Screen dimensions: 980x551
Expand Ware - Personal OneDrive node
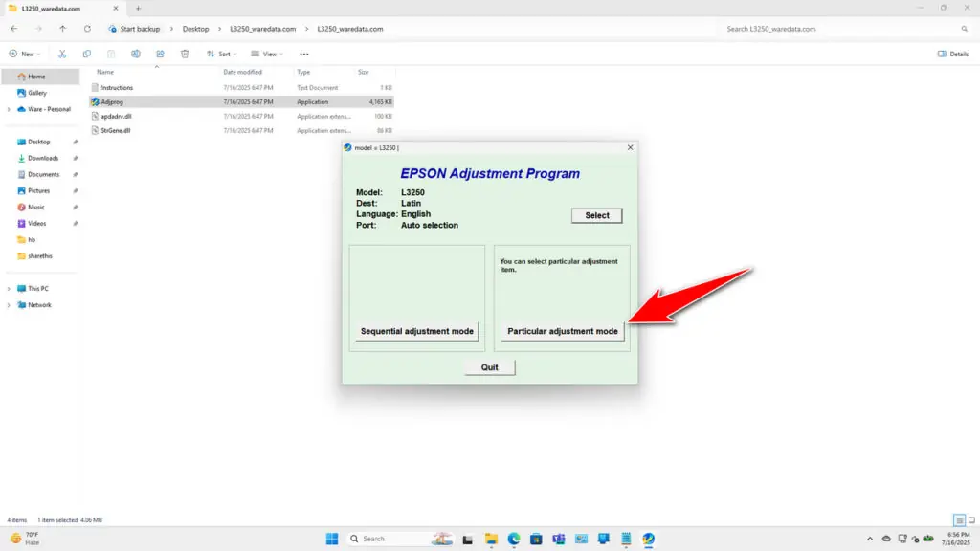click(9, 109)
